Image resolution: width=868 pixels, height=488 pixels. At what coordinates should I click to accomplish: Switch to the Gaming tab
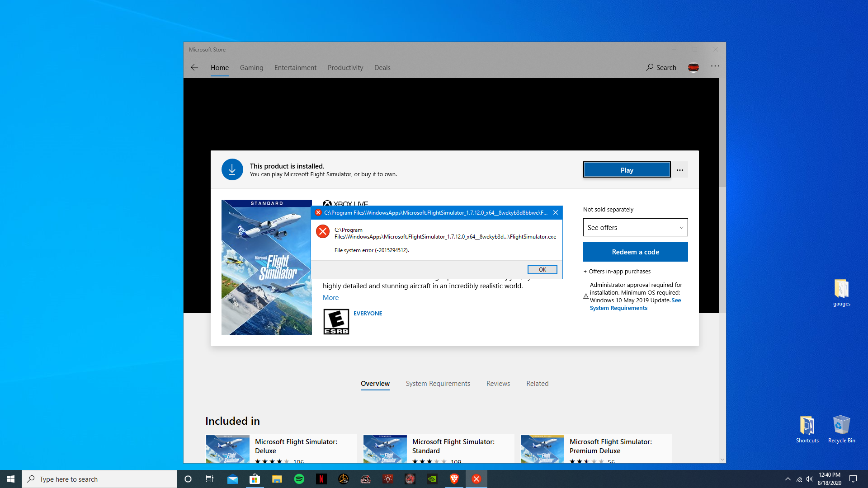point(251,67)
